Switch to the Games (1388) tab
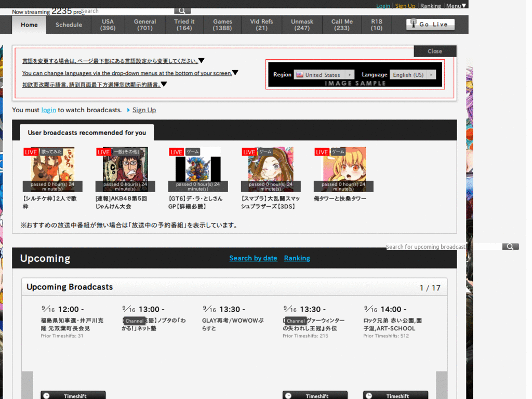This screenshot has height=399, width=532. coord(222,24)
